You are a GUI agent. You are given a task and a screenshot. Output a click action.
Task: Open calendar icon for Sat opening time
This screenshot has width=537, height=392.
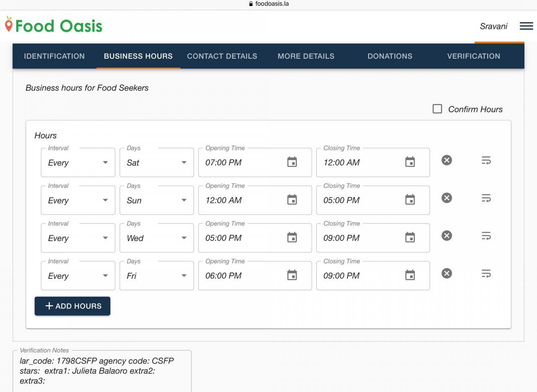[x=292, y=162]
